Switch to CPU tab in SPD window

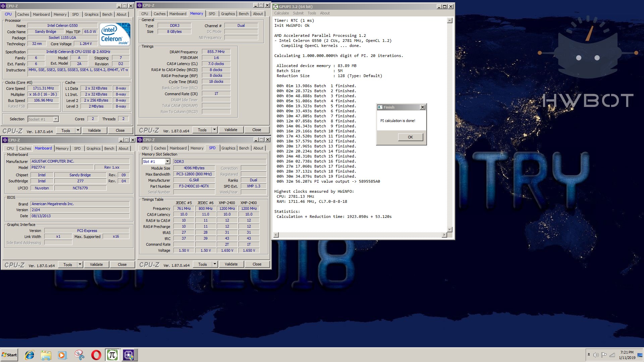coord(145,148)
